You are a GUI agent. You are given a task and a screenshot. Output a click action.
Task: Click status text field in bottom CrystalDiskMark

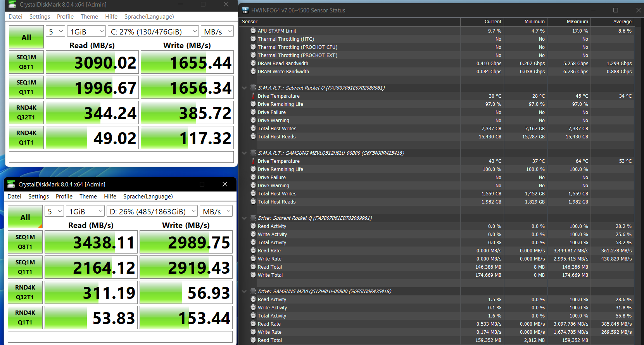pyautogui.click(x=120, y=337)
